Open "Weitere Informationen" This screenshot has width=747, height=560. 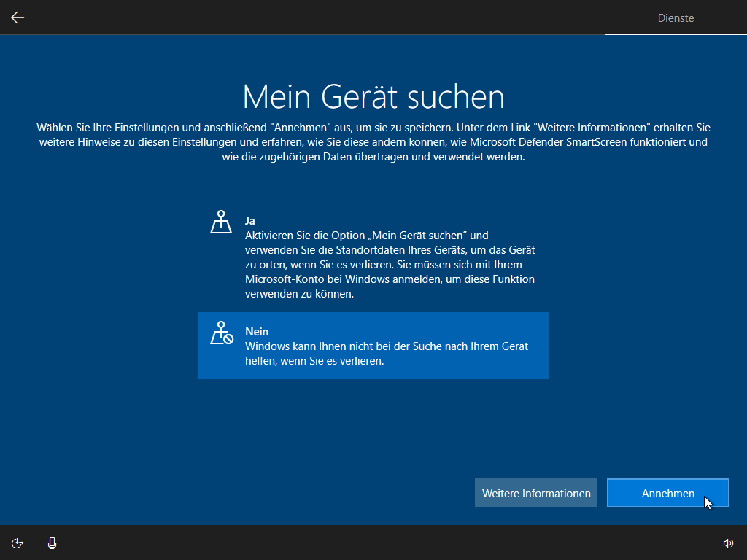[x=536, y=493]
